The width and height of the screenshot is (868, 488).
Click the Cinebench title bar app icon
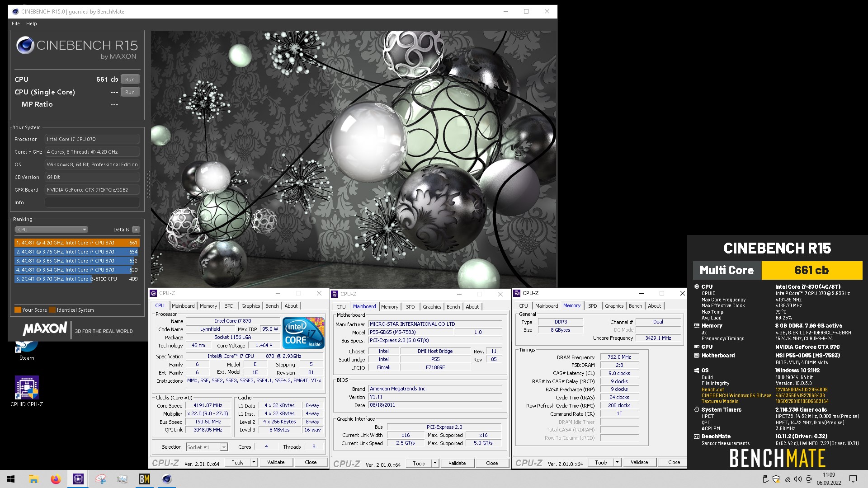[x=15, y=11]
